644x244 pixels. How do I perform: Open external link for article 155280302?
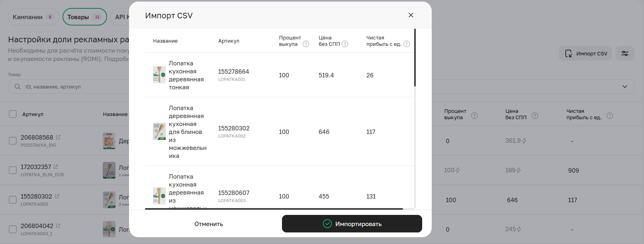[x=57, y=196]
